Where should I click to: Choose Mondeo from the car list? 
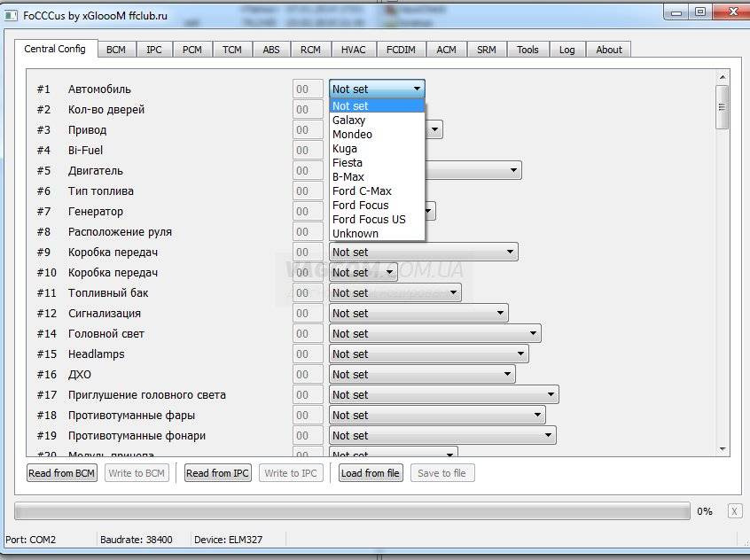coord(377,135)
